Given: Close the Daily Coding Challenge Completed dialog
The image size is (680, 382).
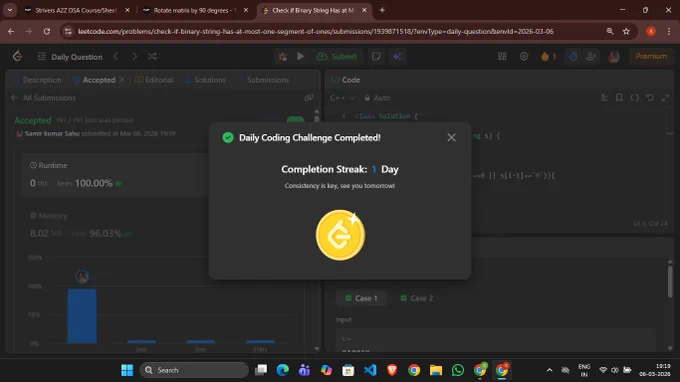Looking at the screenshot, I should (451, 137).
